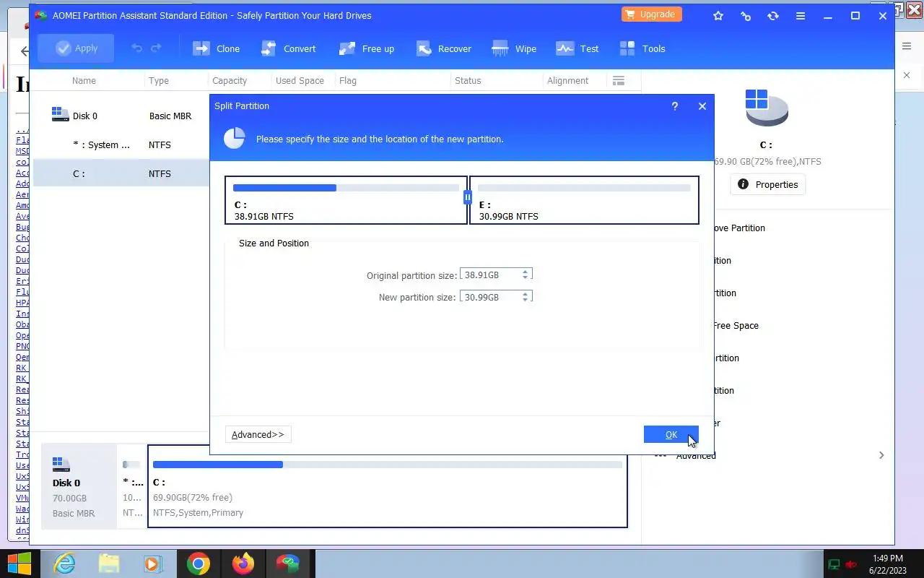Click the Apply button in toolbar
Viewport: 924px width, 578px height.
(76, 48)
